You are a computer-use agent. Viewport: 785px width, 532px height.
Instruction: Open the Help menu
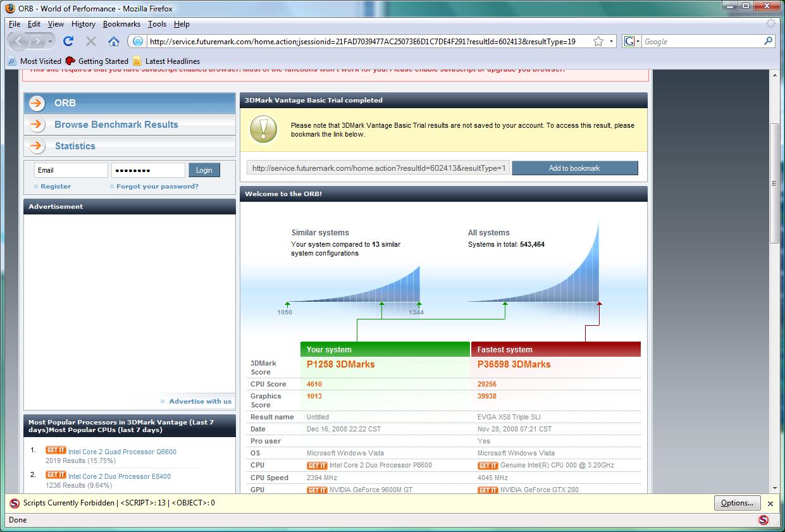tap(182, 24)
